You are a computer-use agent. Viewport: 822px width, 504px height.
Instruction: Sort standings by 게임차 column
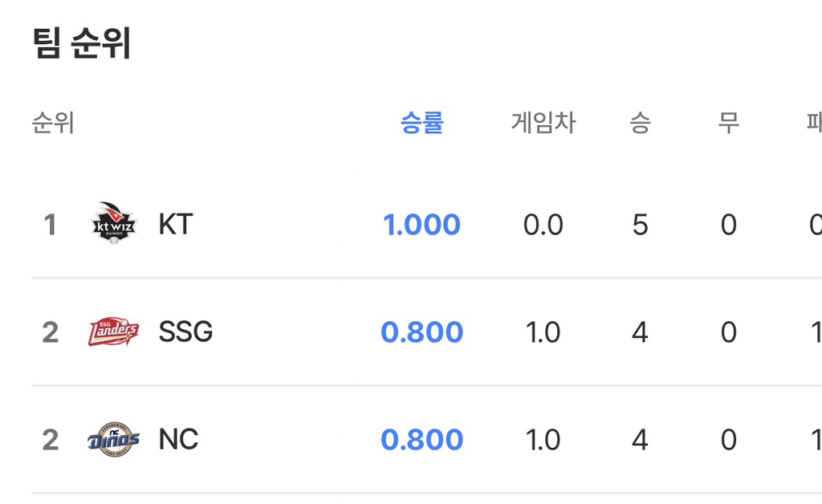(x=543, y=123)
